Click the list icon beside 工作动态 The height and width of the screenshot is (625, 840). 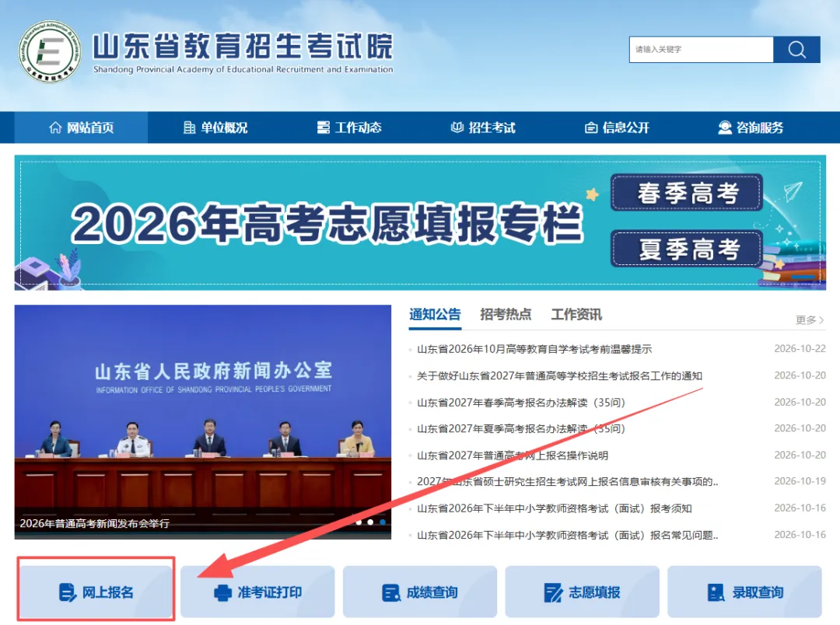click(x=323, y=127)
